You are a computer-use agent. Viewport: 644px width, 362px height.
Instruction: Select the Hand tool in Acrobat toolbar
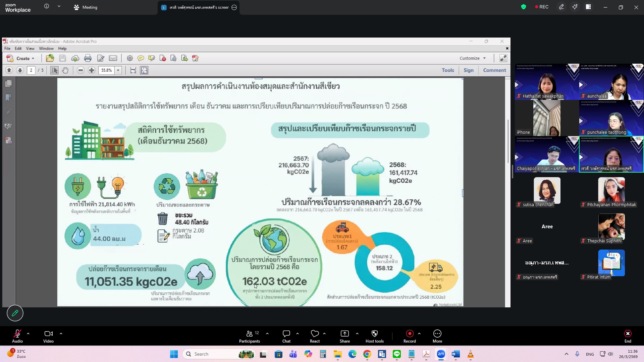pos(65,70)
